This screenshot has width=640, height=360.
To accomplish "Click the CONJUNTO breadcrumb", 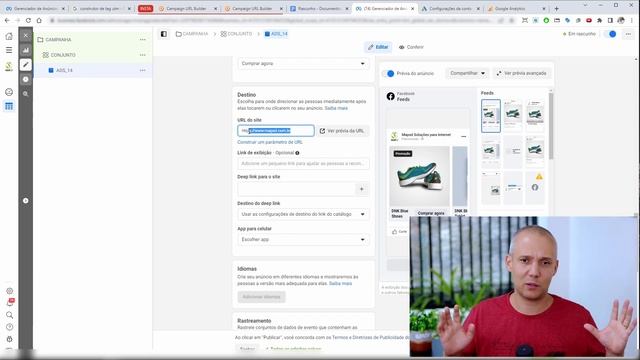I will [x=236, y=34].
